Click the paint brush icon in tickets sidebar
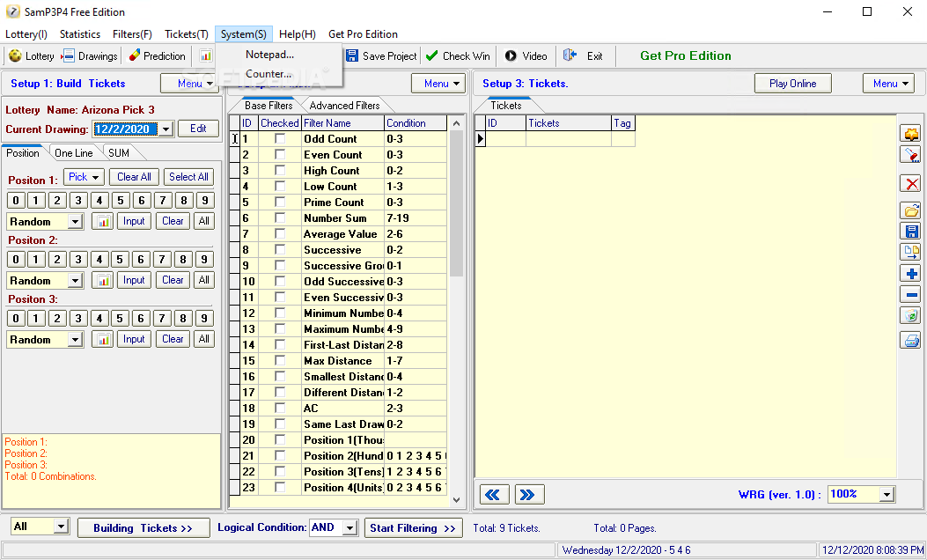The width and height of the screenshot is (927, 560). [x=911, y=155]
